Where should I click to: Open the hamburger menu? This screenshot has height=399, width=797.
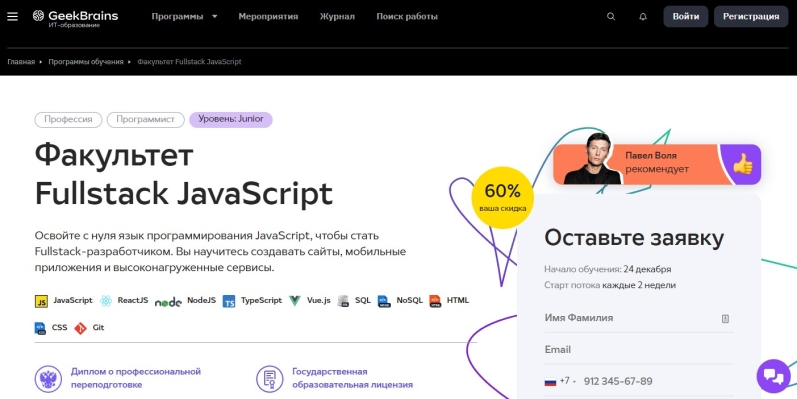click(x=12, y=16)
